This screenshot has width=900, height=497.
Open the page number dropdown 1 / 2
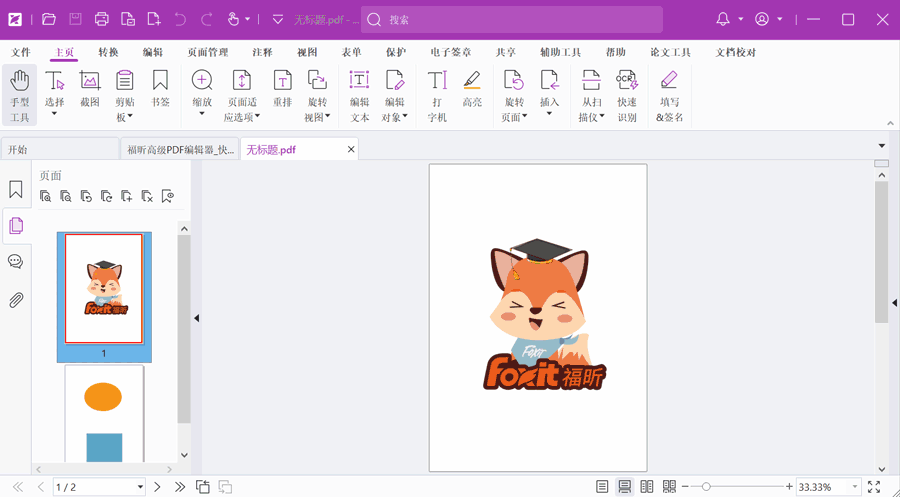(x=140, y=487)
